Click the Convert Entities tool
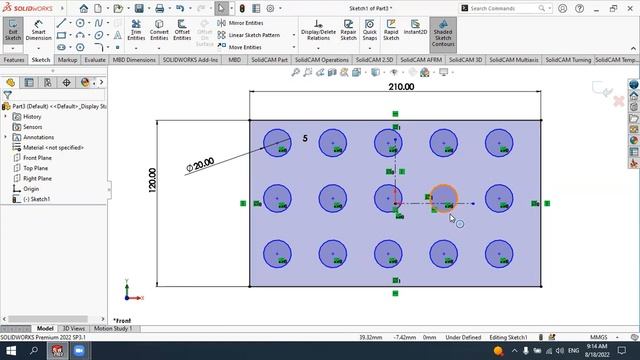 pyautogui.click(x=159, y=30)
